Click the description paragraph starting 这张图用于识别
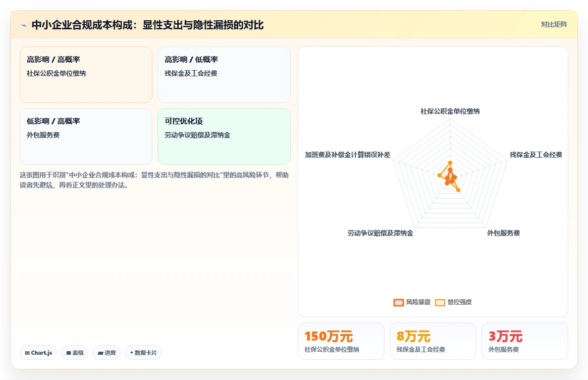588x380 pixels. coord(154,180)
